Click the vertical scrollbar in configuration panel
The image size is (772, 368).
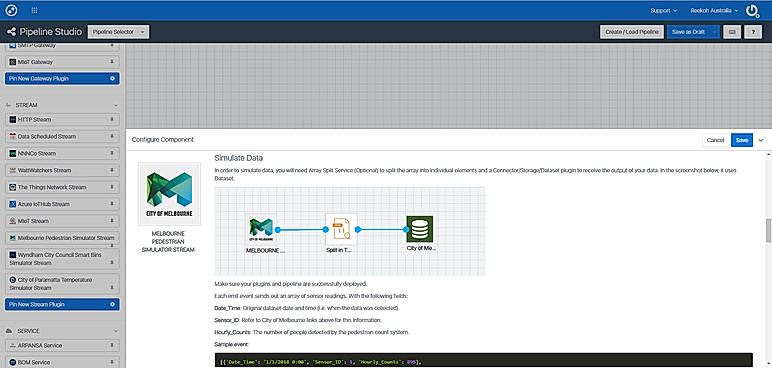769,230
